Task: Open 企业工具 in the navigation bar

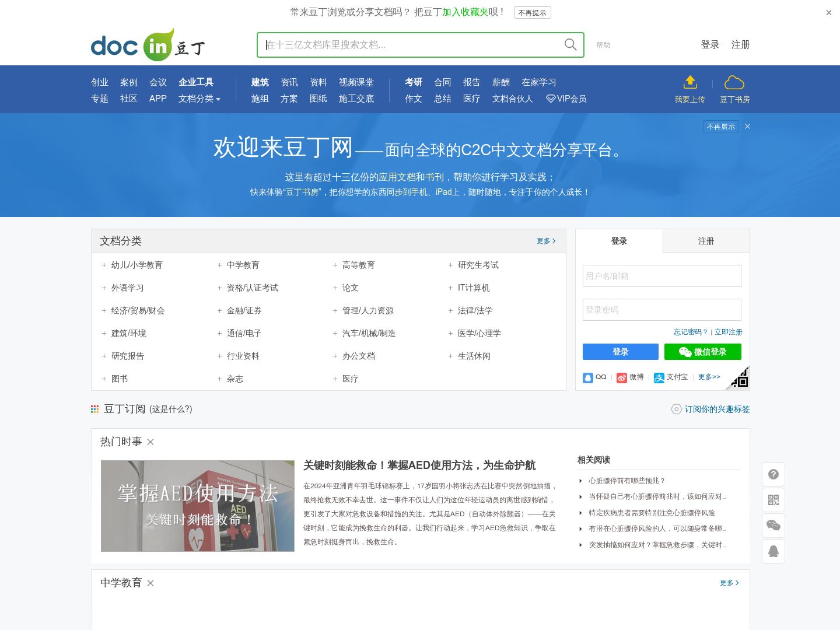Action: pos(196,82)
